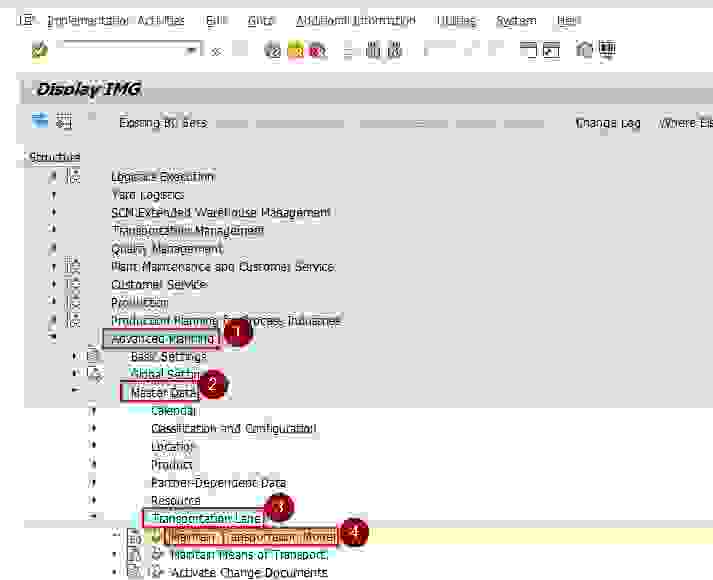Click the green Back toolbar icon
The image size is (713, 580).
click(x=272, y=50)
